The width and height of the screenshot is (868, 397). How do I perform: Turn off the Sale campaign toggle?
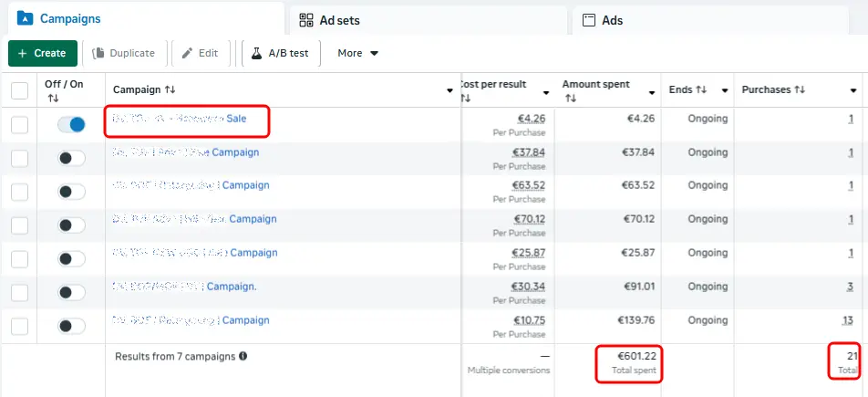71,125
